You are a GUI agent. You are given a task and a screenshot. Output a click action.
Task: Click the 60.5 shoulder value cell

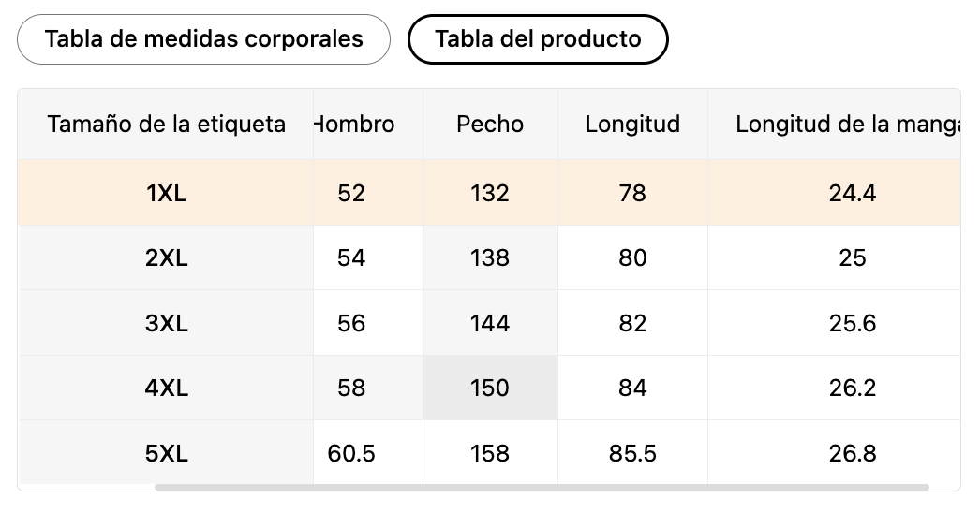click(x=351, y=453)
